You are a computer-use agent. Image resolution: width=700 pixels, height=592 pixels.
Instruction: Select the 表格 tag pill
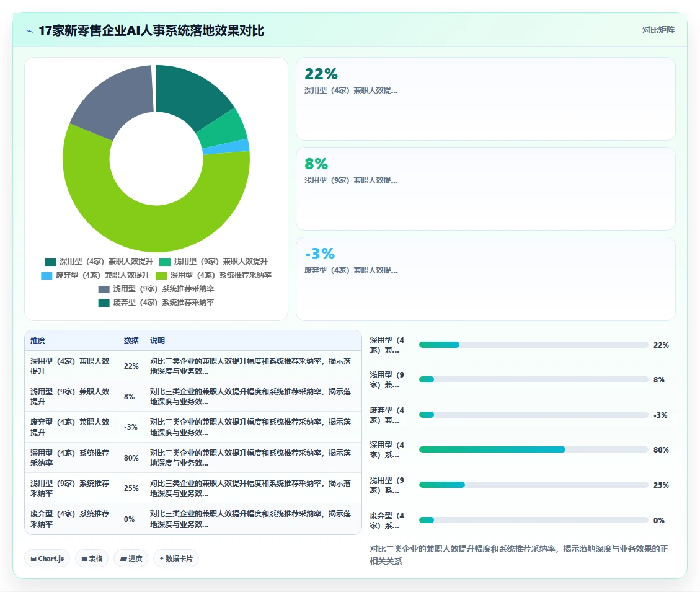92,559
